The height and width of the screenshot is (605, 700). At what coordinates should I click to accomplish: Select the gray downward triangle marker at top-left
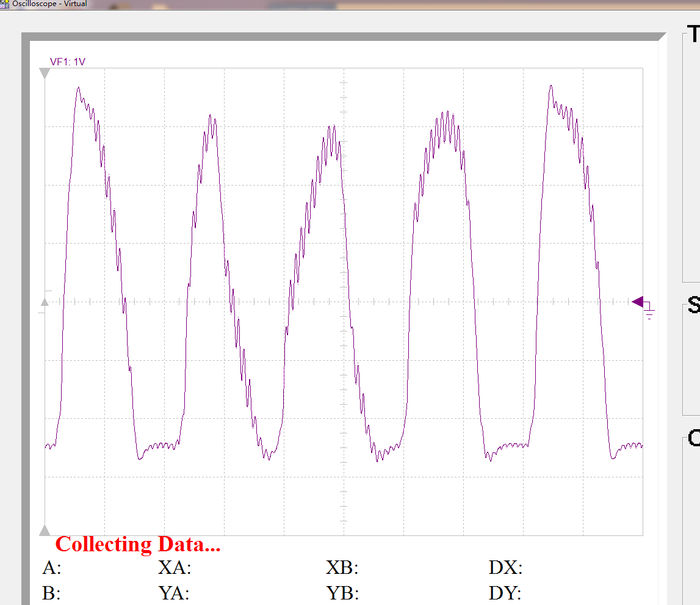[45, 73]
